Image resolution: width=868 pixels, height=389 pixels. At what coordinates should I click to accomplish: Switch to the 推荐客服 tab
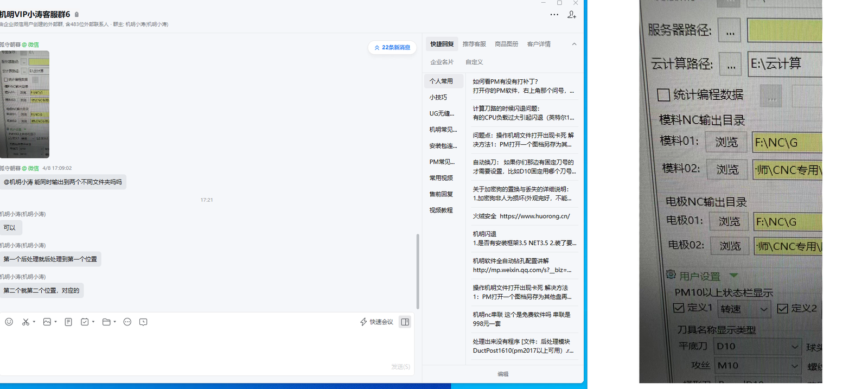[x=474, y=44]
